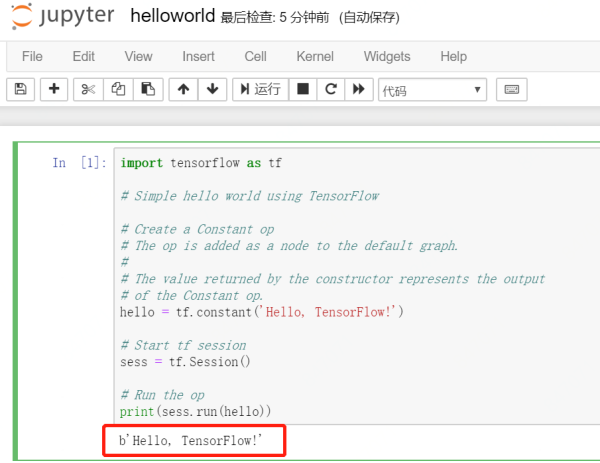
Task: Click the helloworld notebook title
Action: coord(172,17)
